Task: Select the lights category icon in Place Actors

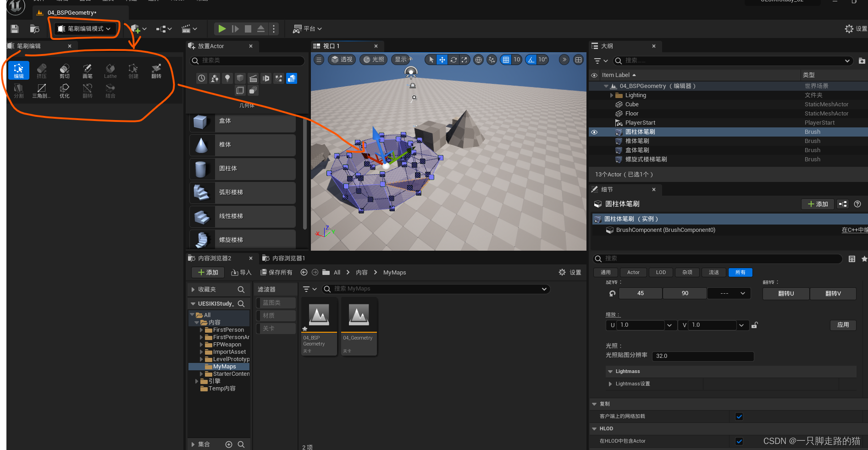Action: (x=227, y=78)
